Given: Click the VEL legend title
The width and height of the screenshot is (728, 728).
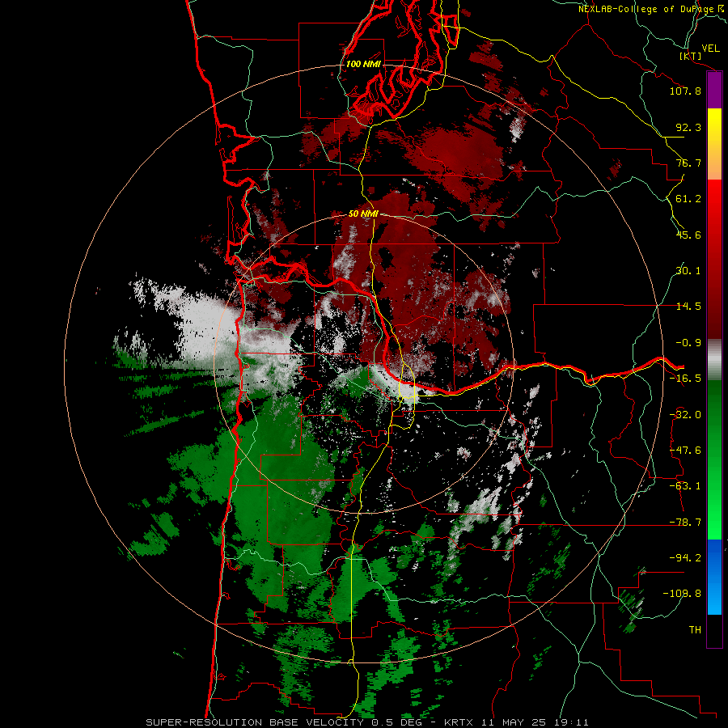Looking at the screenshot, I should point(710,49).
